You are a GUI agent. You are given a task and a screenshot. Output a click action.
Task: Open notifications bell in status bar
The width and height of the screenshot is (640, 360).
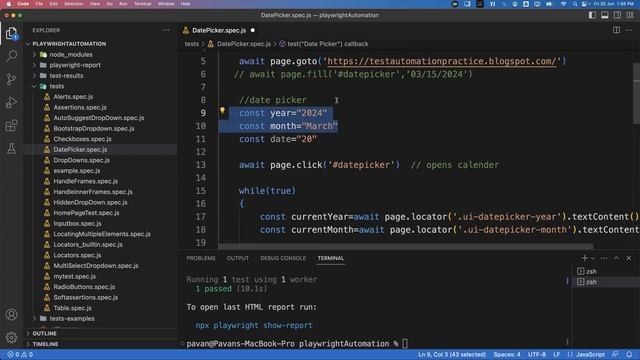pos(629,355)
